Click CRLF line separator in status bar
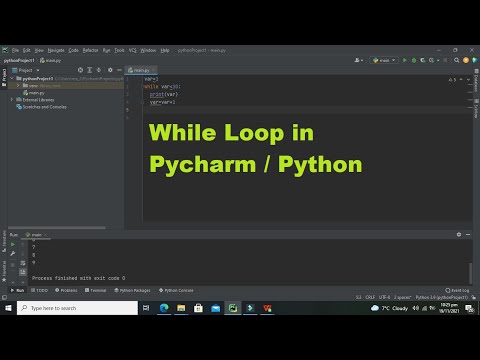 click(370, 297)
